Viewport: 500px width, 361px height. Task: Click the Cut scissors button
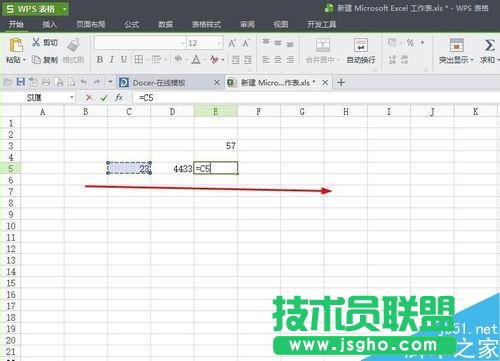pyautogui.click(x=45, y=43)
